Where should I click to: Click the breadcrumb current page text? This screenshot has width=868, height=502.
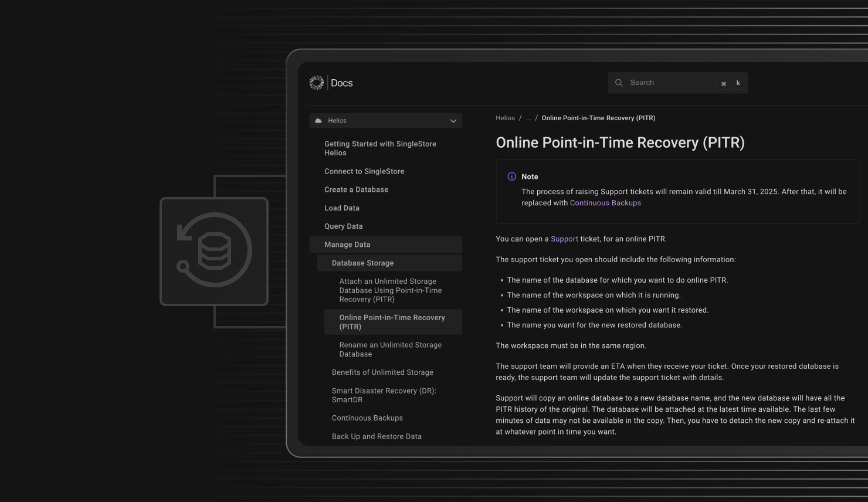pos(598,118)
